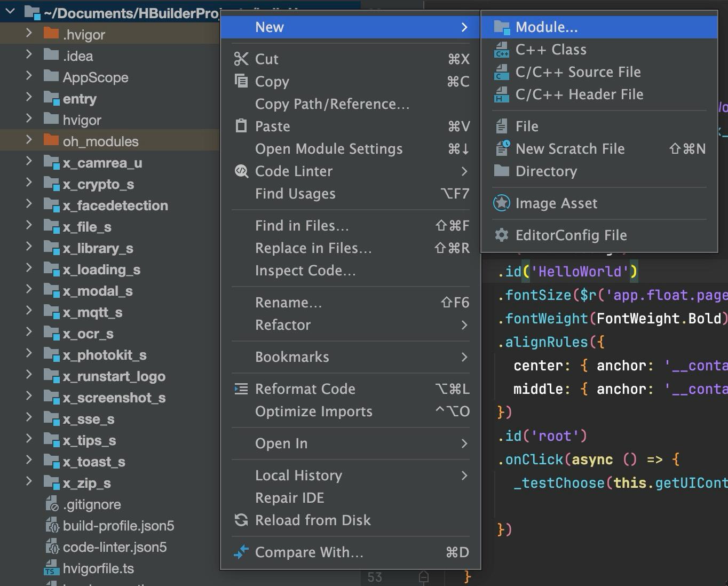Expand the x_mqtt_s module node
Screen dimensions: 728x586
click(29, 311)
